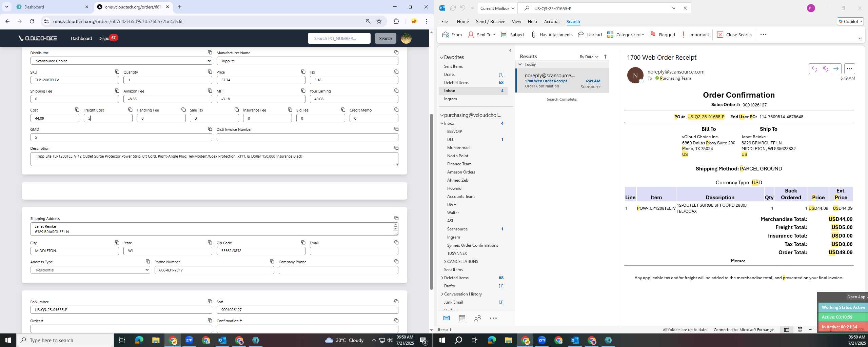The height and width of the screenshot is (347, 868).
Task: Forward the Web Order Receipt email
Action: 836,69
